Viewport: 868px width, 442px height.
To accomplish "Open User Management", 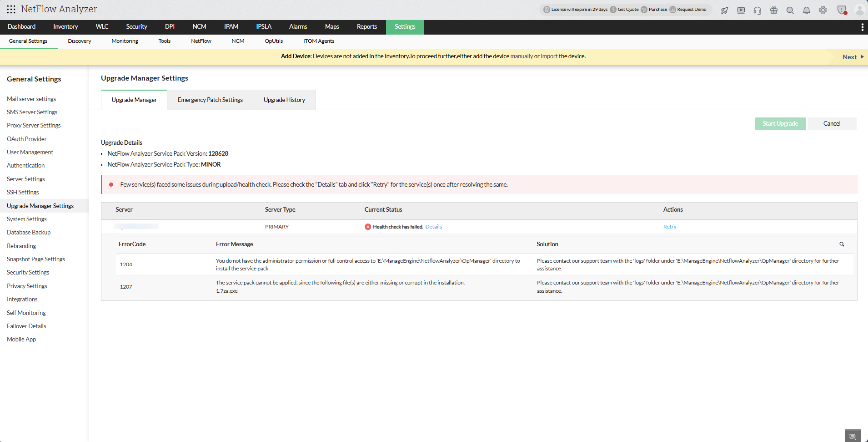I will (x=30, y=152).
